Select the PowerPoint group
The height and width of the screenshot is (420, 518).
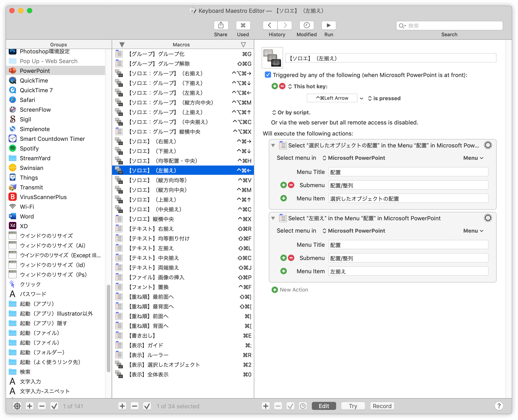[x=55, y=71]
